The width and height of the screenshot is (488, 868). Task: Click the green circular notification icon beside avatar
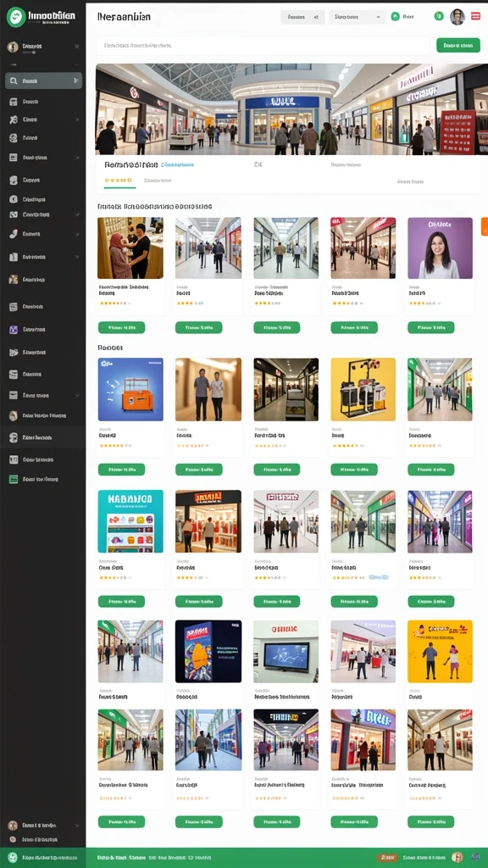(x=439, y=17)
